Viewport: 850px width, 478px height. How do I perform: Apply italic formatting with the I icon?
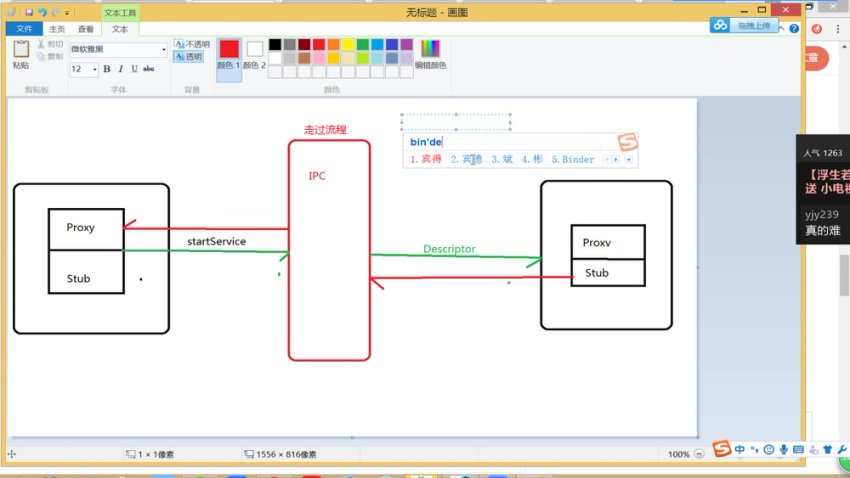point(121,69)
